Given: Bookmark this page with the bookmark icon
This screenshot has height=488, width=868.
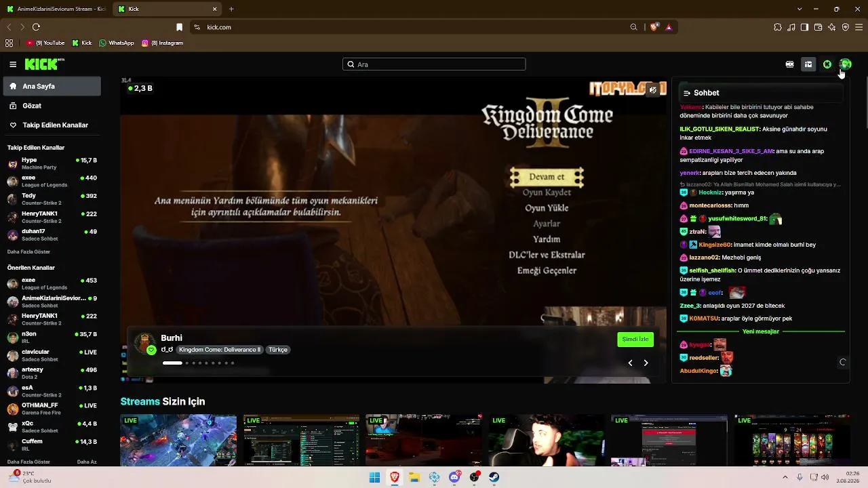Looking at the screenshot, I should [179, 27].
